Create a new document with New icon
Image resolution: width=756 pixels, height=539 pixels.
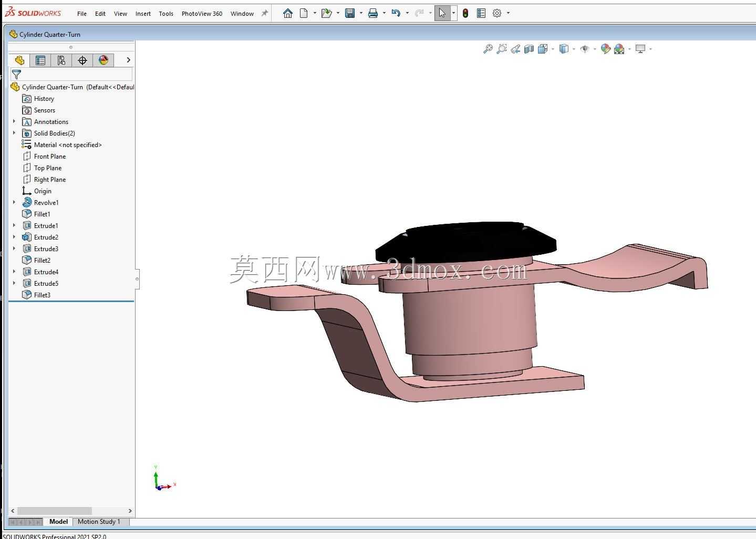[304, 13]
